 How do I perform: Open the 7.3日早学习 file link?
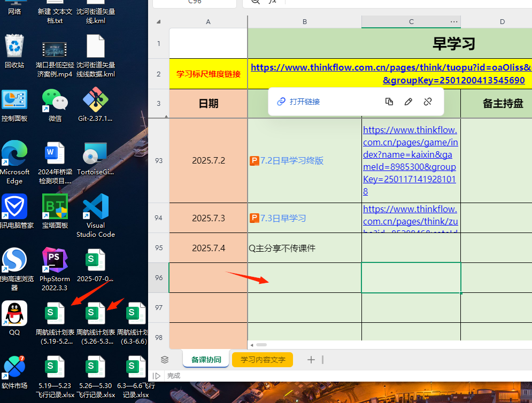pos(282,218)
